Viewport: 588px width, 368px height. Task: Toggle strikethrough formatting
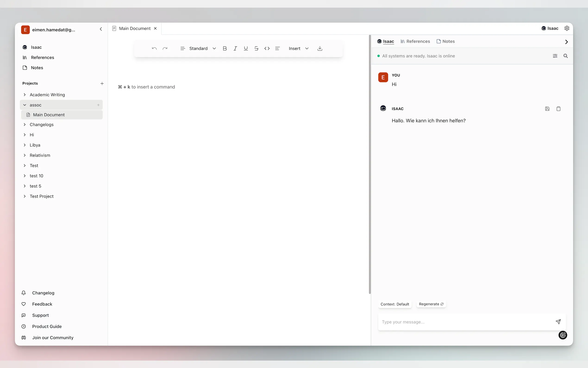[256, 48]
